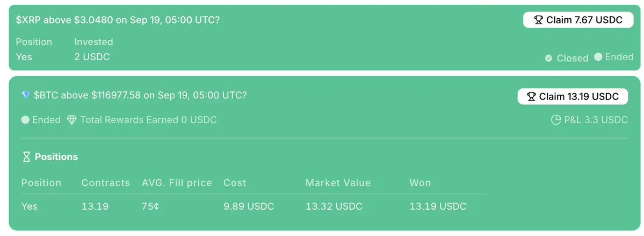Select the Market Value column header
The width and height of the screenshot is (644, 236).
(338, 183)
